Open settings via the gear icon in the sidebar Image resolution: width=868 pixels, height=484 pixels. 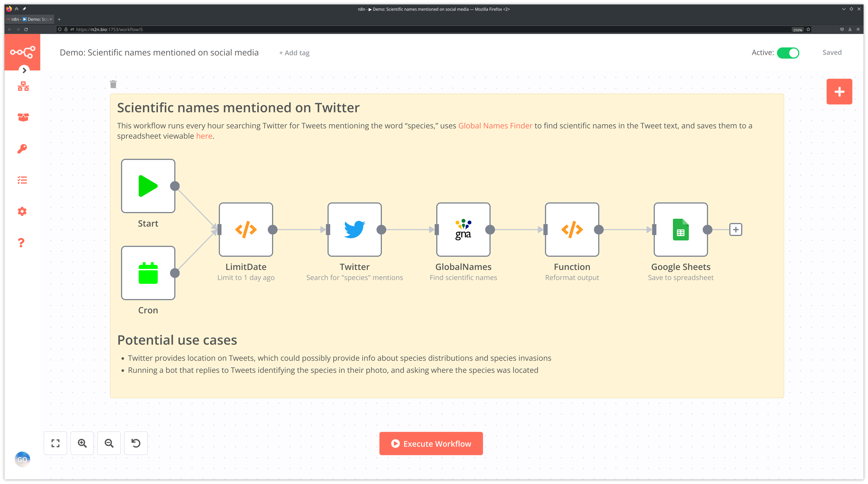pyautogui.click(x=22, y=212)
